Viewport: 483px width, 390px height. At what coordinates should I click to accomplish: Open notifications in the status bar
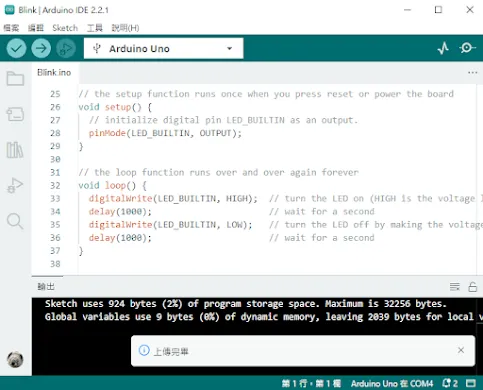click(x=450, y=383)
